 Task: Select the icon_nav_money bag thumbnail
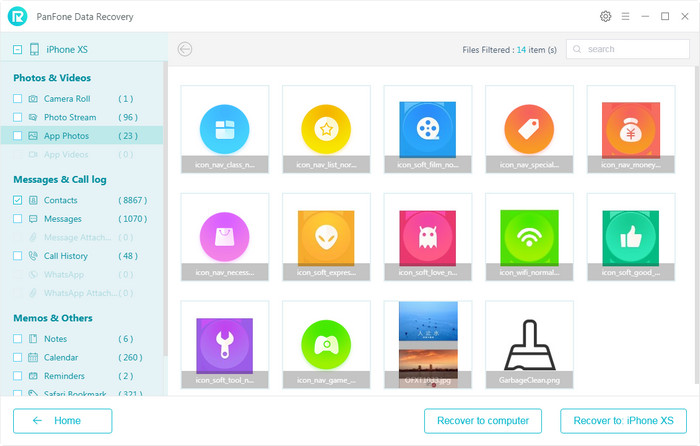631,129
